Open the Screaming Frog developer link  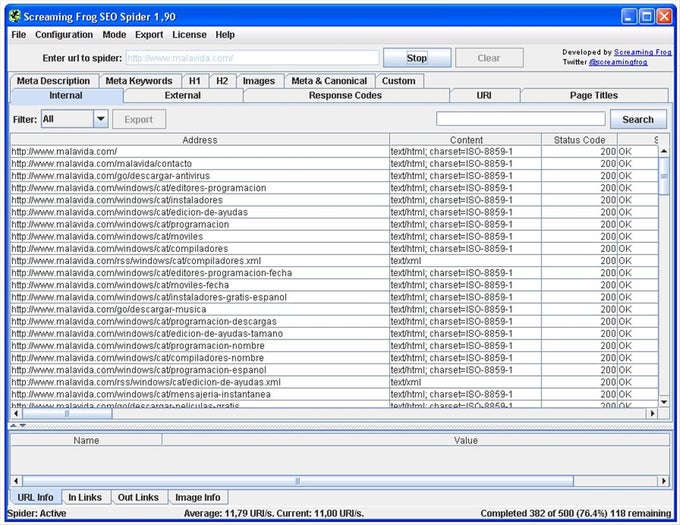pyautogui.click(x=643, y=52)
